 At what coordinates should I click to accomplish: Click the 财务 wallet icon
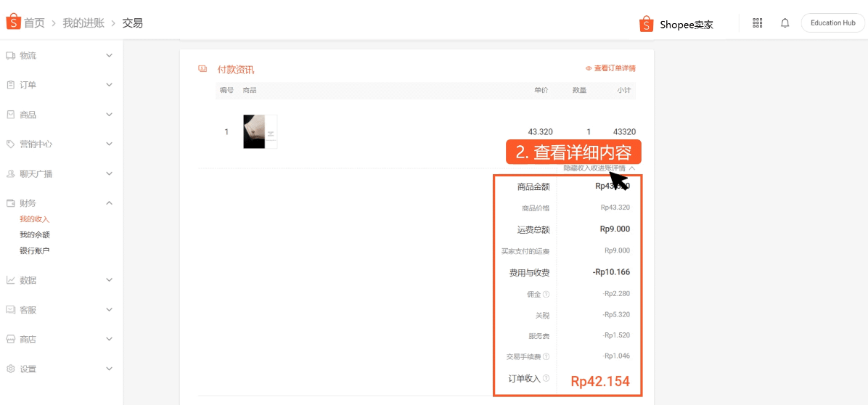10,203
